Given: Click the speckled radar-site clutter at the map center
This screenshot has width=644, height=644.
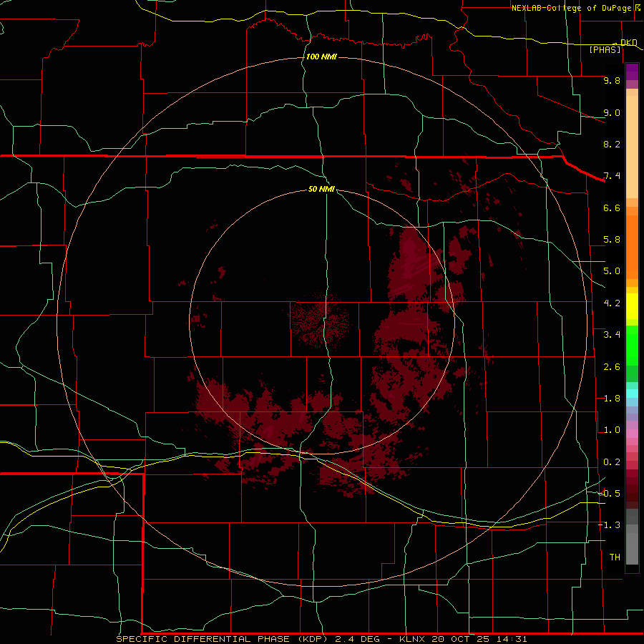Looking at the screenshot, I should [321, 321].
